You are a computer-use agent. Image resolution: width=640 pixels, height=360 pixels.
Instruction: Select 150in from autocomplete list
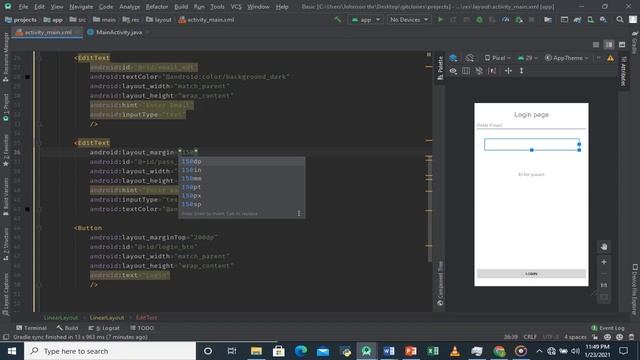pos(242,170)
